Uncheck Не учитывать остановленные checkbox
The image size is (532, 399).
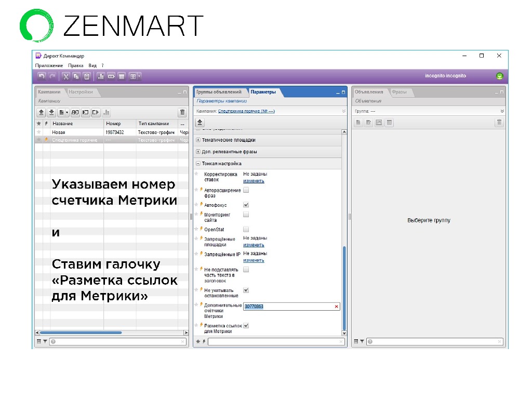pyautogui.click(x=246, y=290)
